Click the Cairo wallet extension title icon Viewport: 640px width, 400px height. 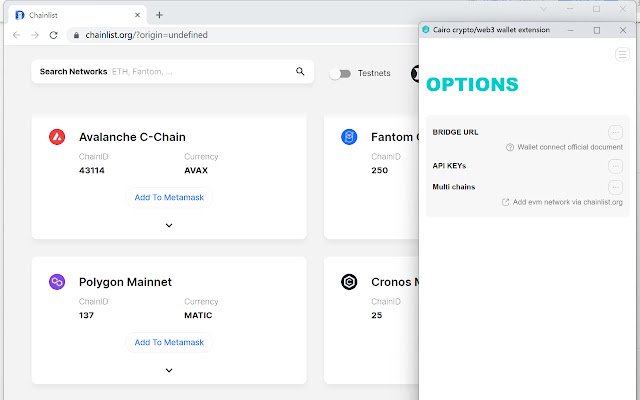pos(426,30)
